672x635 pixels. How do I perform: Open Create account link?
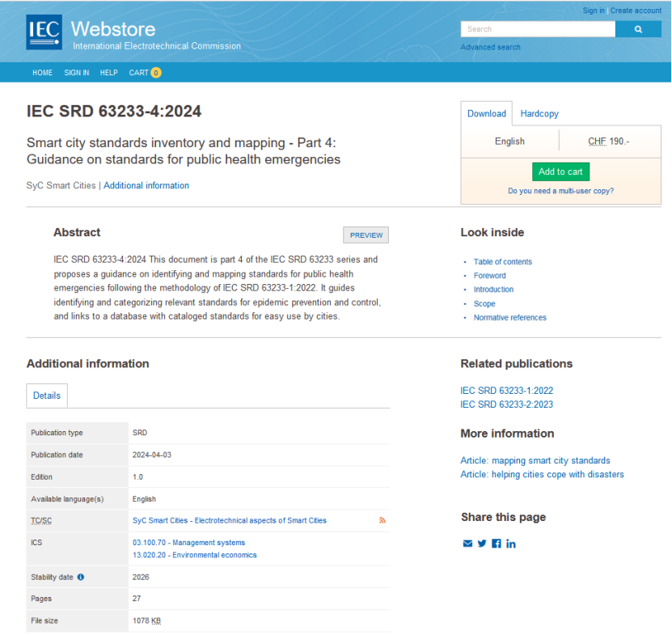pyautogui.click(x=636, y=11)
